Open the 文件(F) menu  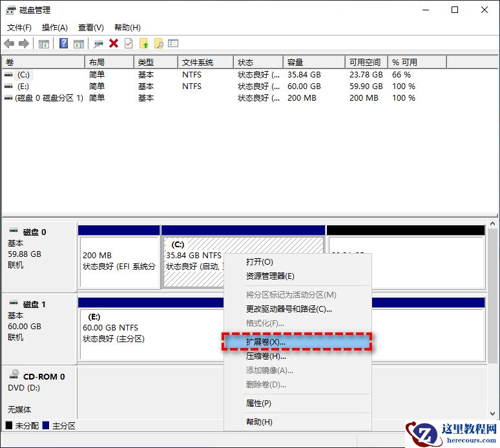coord(19,28)
